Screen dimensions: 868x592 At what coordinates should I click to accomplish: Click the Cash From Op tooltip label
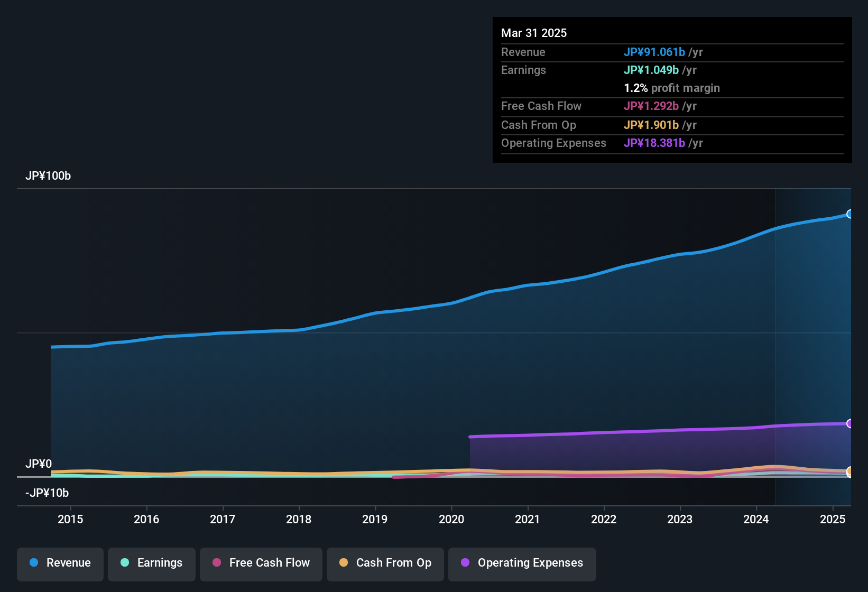(539, 125)
